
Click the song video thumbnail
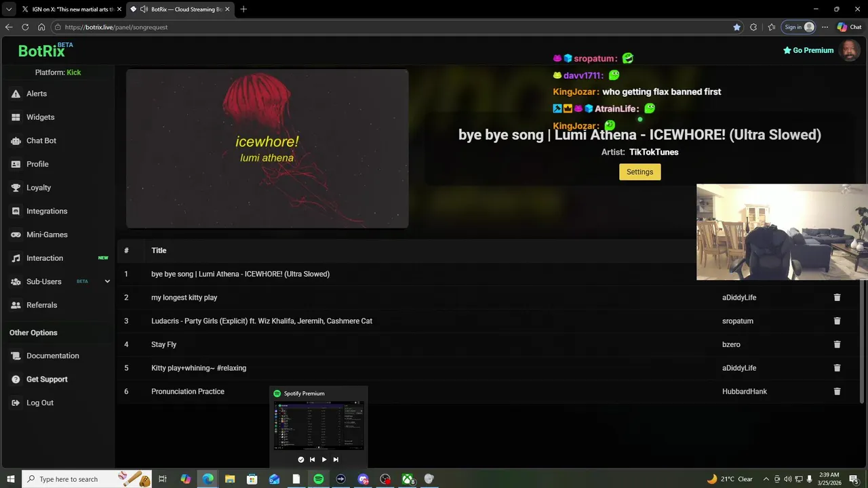[x=267, y=148]
